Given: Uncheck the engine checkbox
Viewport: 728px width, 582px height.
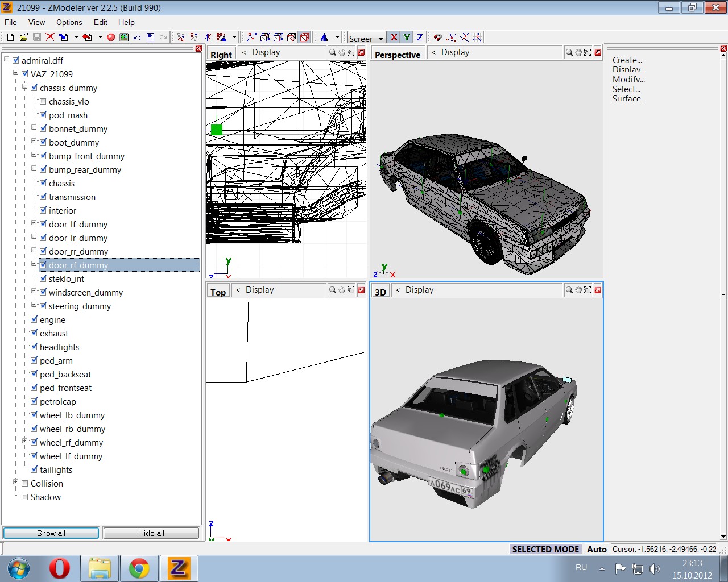Looking at the screenshot, I should [x=34, y=319].
